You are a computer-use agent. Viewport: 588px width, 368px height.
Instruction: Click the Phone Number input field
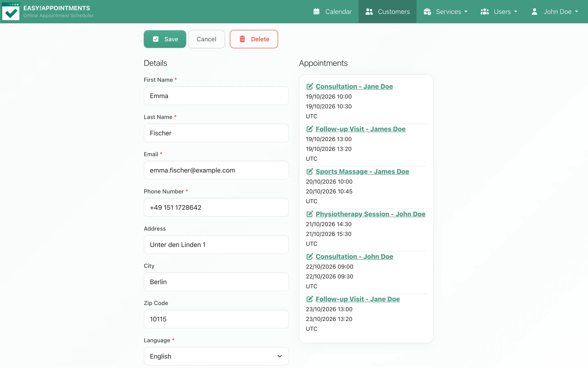coord(216,207)
